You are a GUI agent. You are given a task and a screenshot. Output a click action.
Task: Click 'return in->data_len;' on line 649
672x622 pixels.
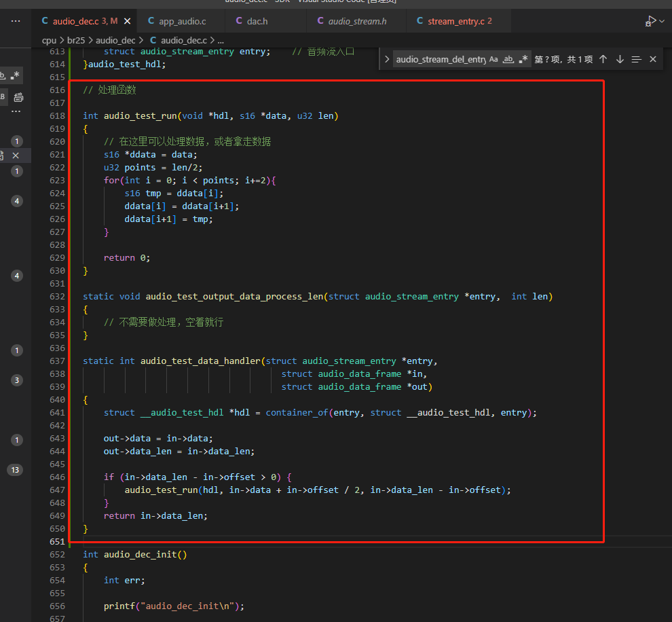click(x=155, y=515)
